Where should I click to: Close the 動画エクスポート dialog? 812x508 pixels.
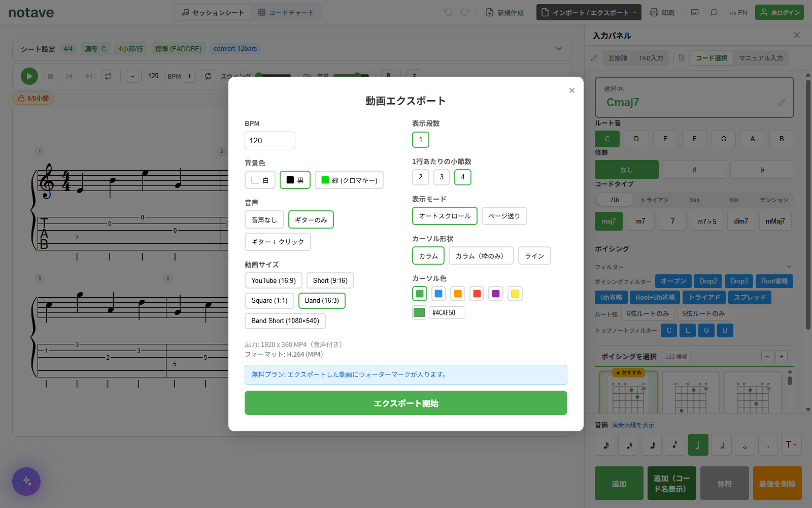[572, 90]
